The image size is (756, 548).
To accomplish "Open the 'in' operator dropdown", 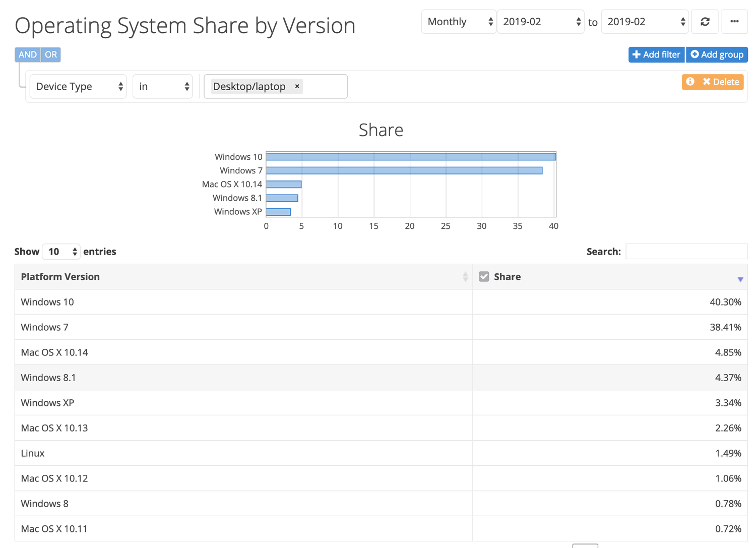I will (162, 86).
